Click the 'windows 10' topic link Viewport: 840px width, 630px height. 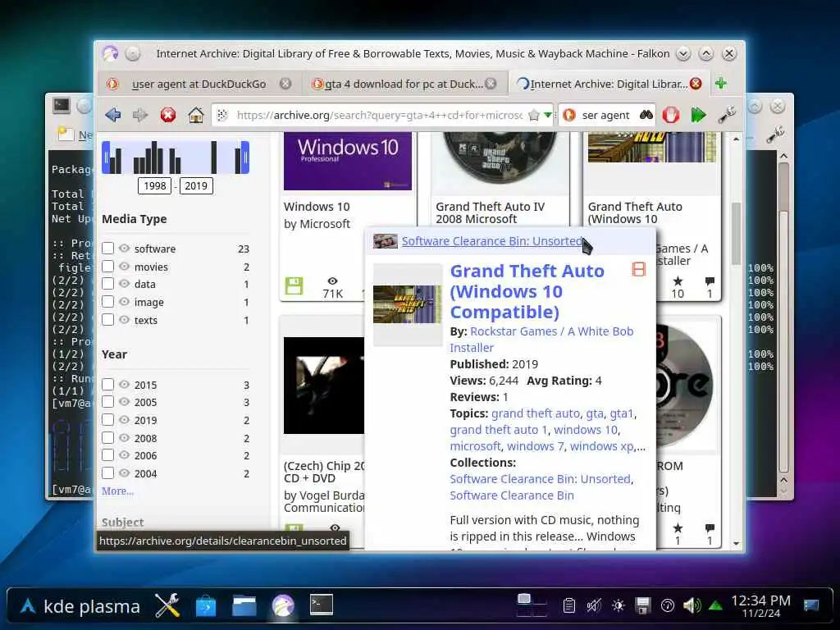pyautogui.click(x=586, y=430)
